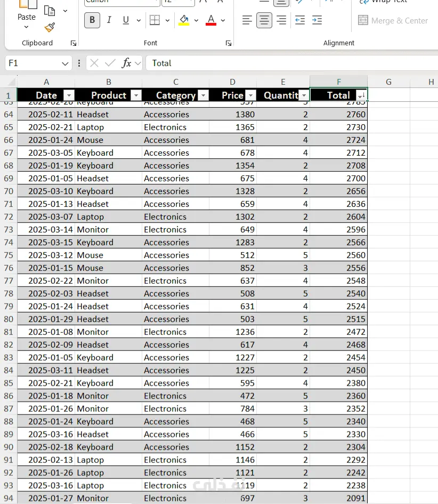Screen dimensions: 438x504
Task: Align text left
Action: [x=247, y=20]
